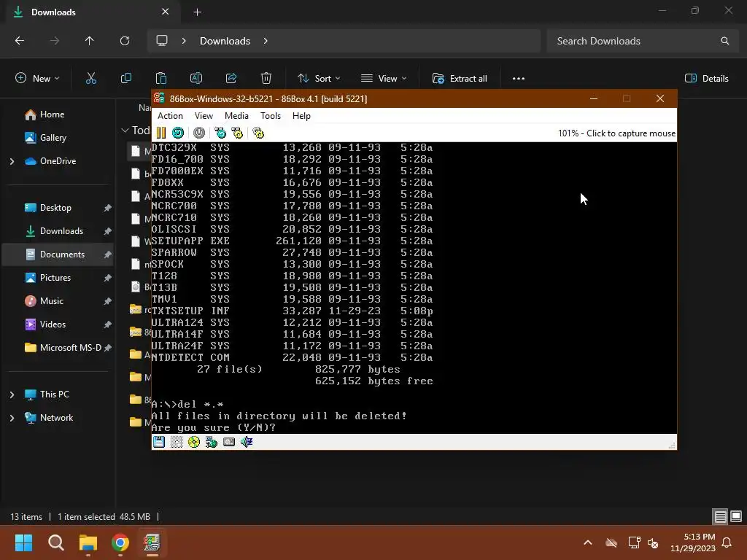Viewport: 747px width, 560px height.
Task: Open a new Explorer tab
Action: 197,12
